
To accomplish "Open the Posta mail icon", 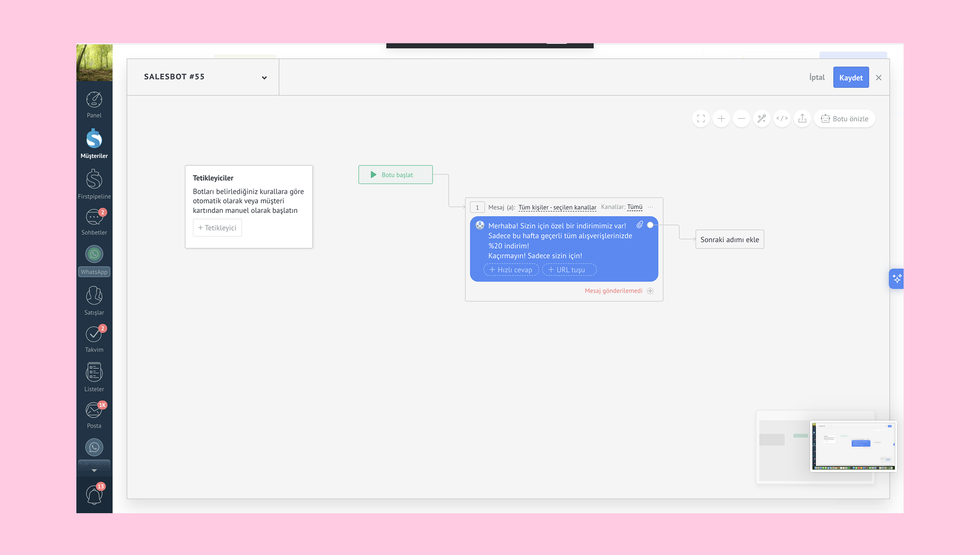I will click(x=94, y=415).
